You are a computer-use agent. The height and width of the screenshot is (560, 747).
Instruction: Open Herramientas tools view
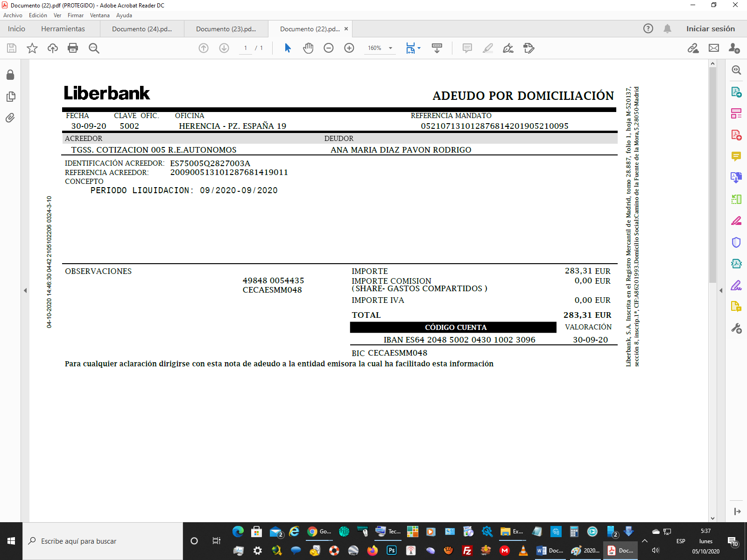pos(63,29)
